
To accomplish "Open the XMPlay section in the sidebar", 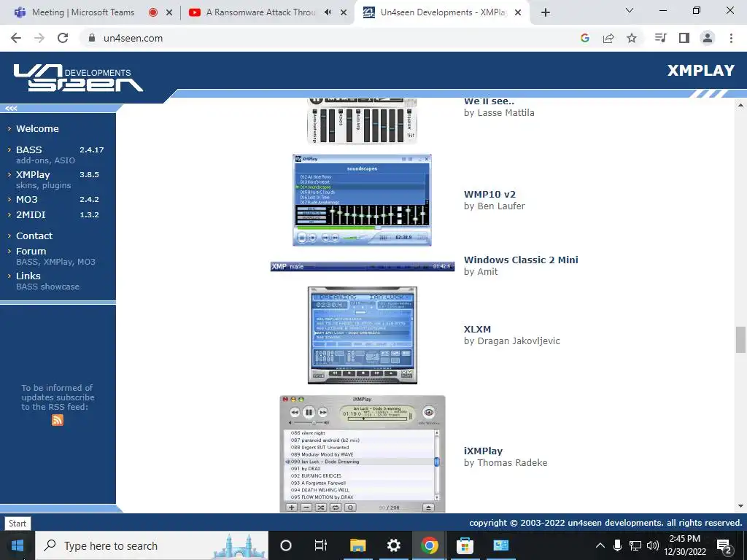I will 33,174.
